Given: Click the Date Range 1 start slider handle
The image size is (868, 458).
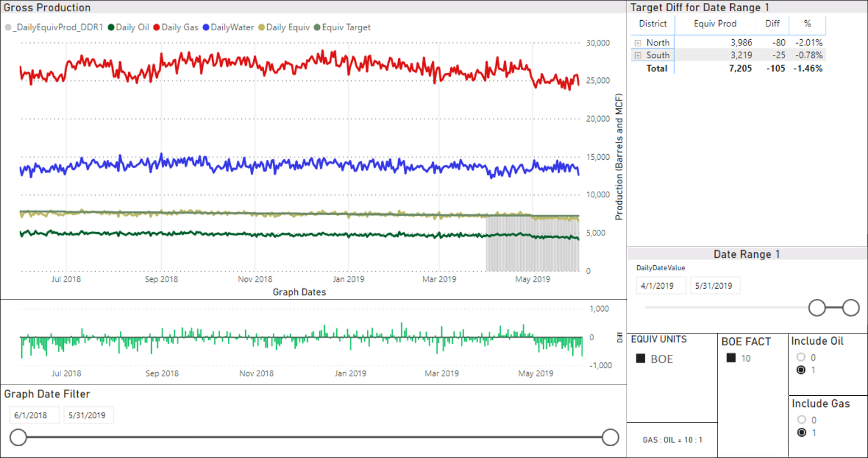Looking at the screenshot, I should (x=817, y=307).
